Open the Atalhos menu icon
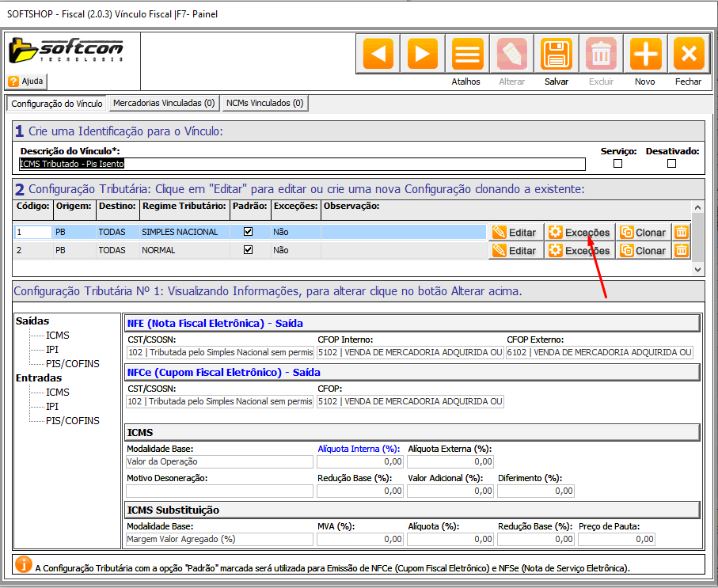Screen dimensions: 718x588 pyautogui.click(x=467, y=55)
